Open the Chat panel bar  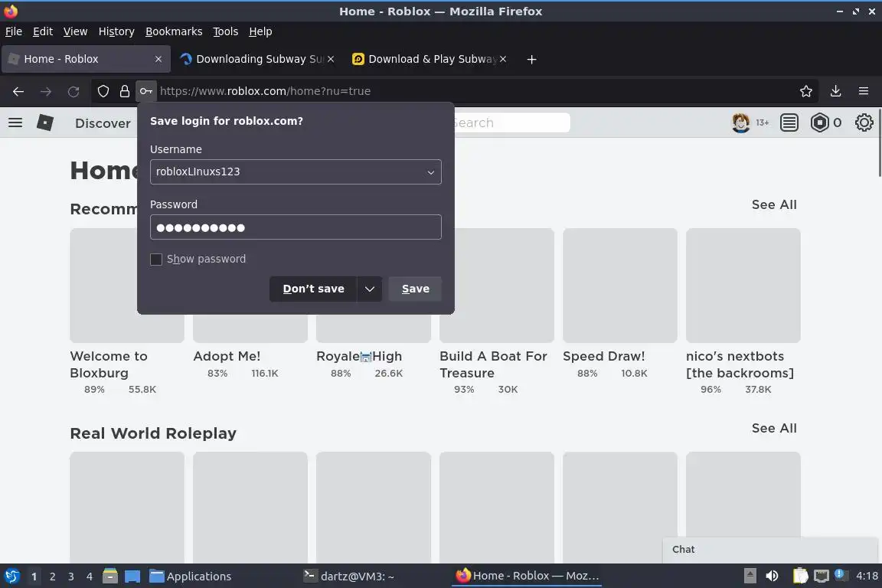click(x=769, y=550)
